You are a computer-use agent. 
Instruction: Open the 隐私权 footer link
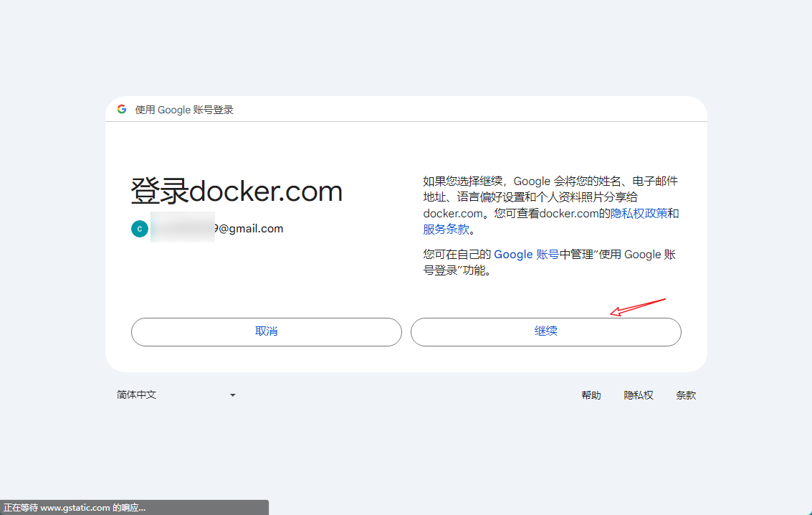tap(639, 395)
